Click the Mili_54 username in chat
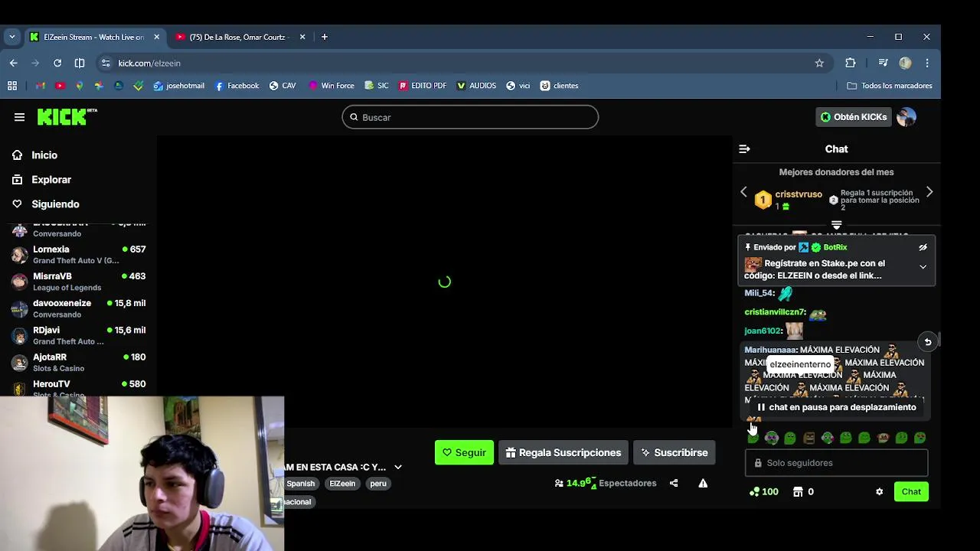The image size is (980, 551). click(x=759, y=293)
